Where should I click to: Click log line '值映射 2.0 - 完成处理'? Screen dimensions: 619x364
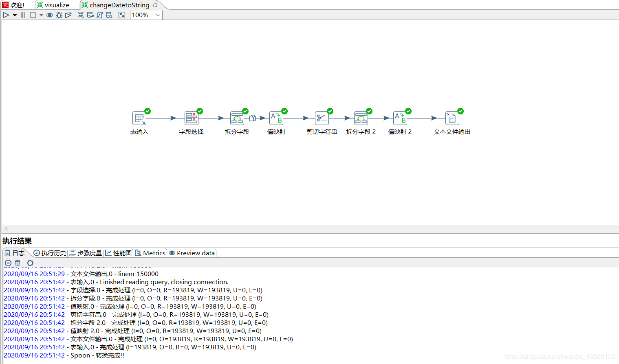click(133, 331)
